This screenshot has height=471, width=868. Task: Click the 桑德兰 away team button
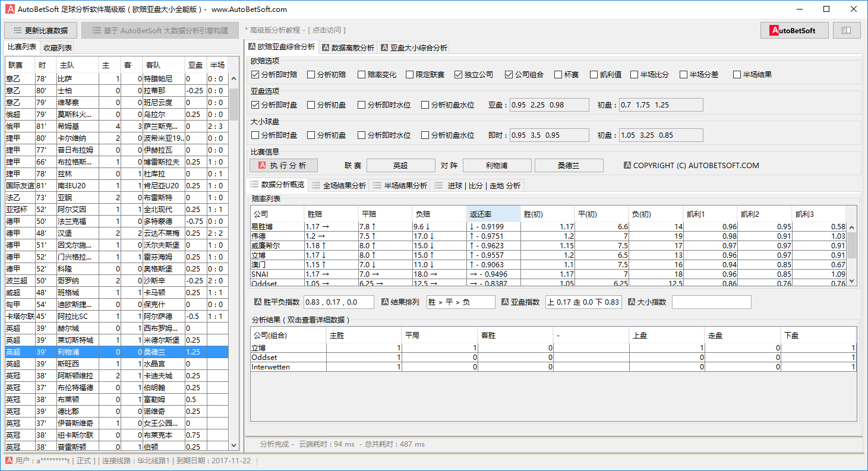click(569, 166)
